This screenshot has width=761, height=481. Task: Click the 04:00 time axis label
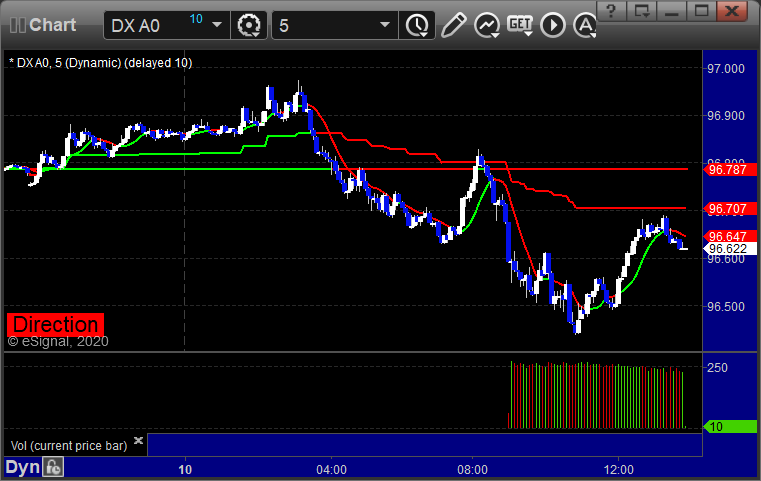(x=331, y=469)
